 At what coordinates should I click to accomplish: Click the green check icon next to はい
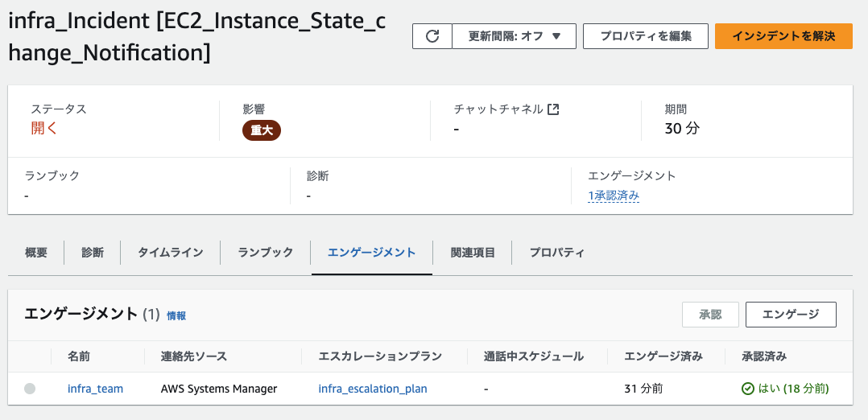point(747,389)
